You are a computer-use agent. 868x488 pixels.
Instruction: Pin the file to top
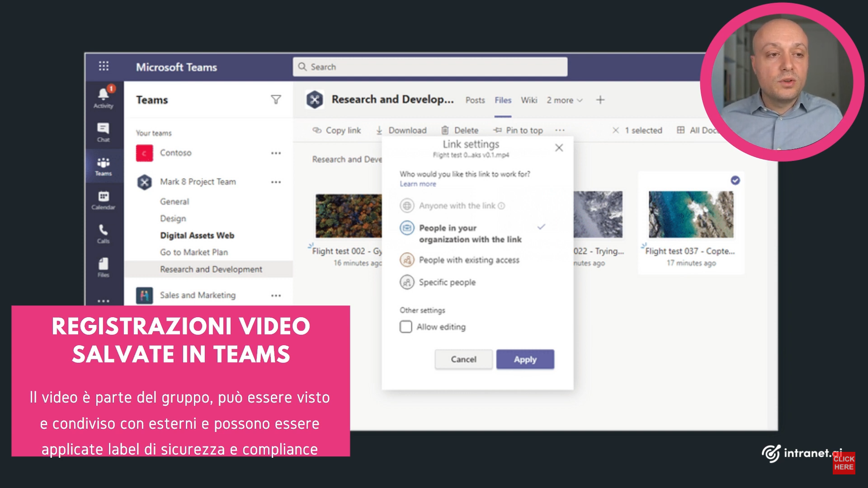tap(518, 131)
